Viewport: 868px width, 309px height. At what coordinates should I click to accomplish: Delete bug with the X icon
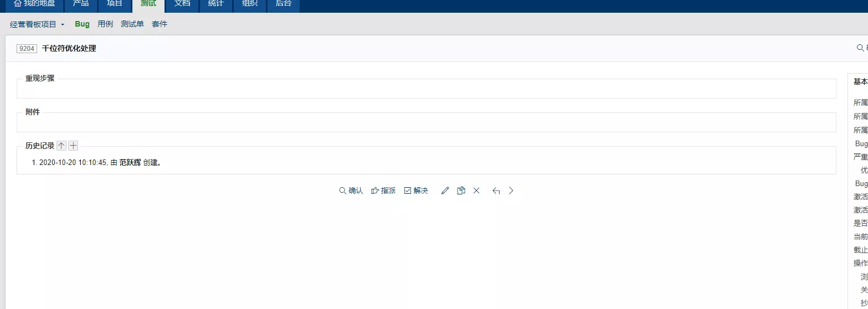coord(476,190)
